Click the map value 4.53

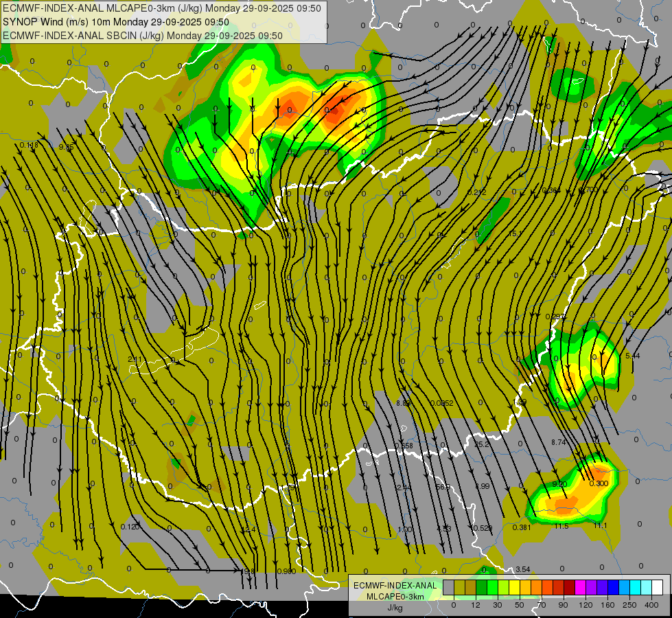pos(443,529)
